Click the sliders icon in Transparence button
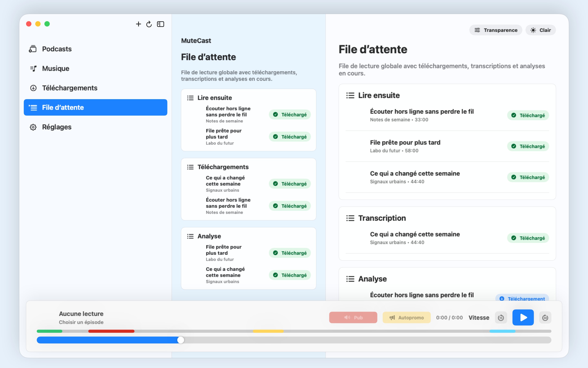Image resolution: width=588 pixels, height=368 pixels. coord(477,30)
